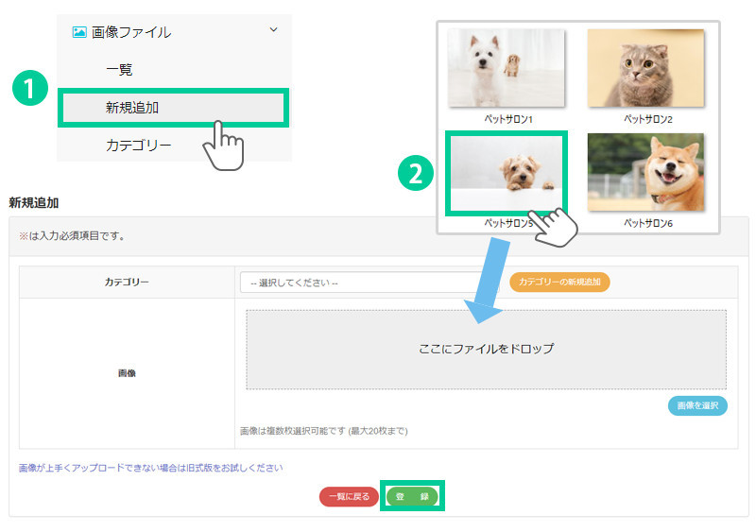Screen dimensions: 756x532
Task: Click the green step 2 number badge
Action: 414,173
